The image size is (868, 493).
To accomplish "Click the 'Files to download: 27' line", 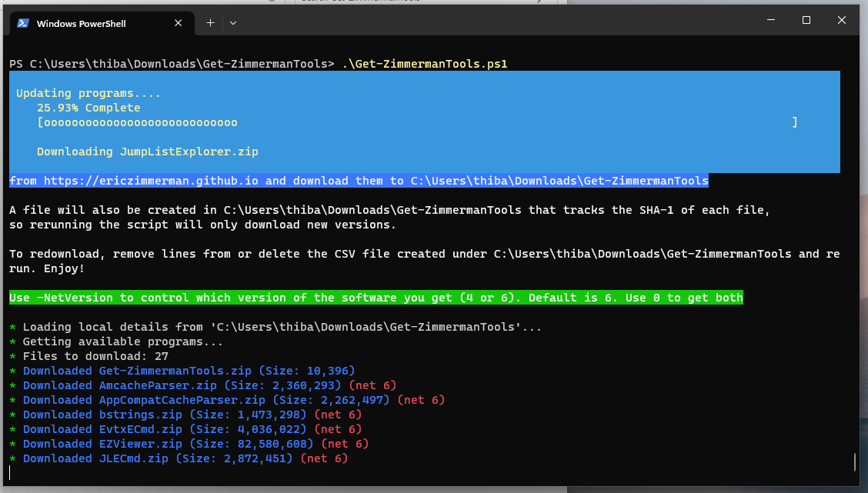I will click(x=88, y=356).
